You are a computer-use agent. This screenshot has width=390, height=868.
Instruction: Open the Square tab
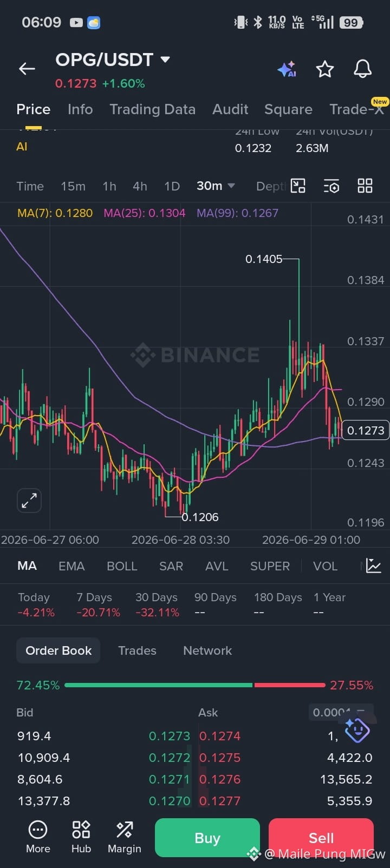point(288,109)
